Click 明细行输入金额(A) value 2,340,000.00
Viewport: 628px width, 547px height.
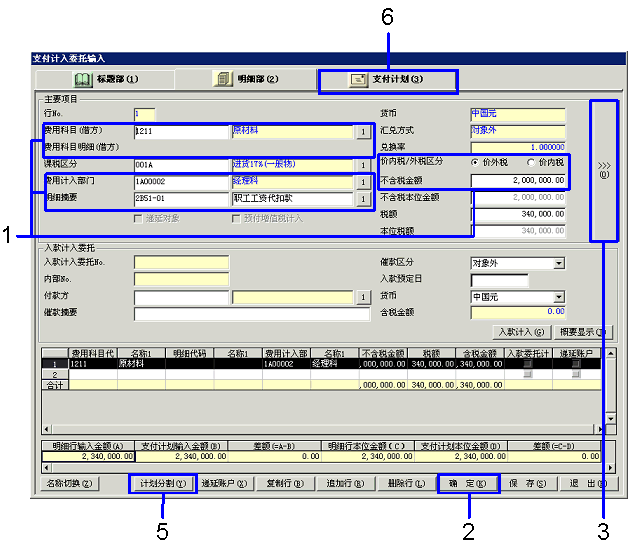pyautogui.click(x=89, y=457)
